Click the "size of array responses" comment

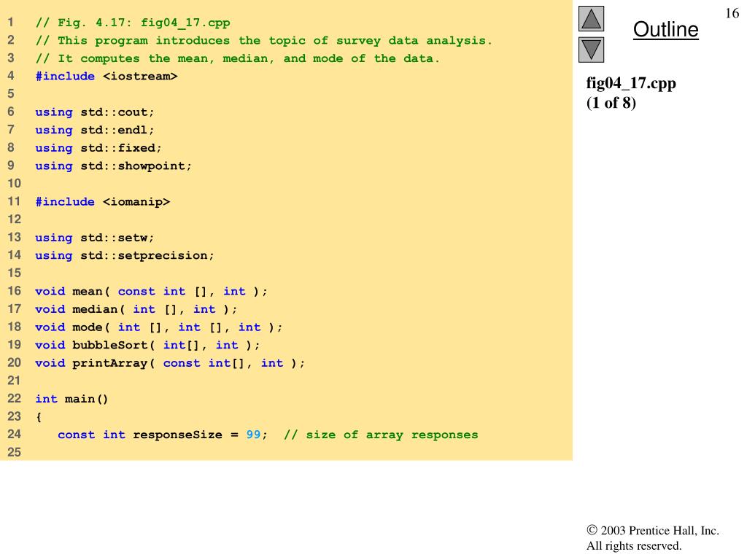pos(381,435)
